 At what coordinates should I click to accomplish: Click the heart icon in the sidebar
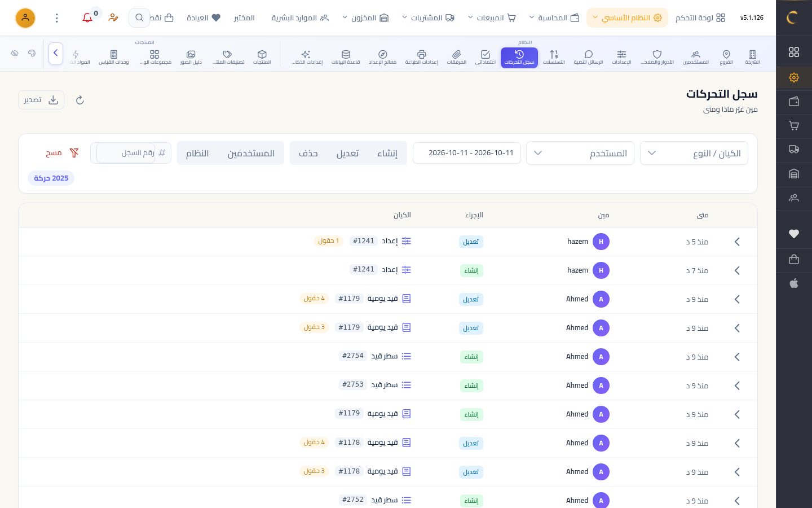(794, 234)
